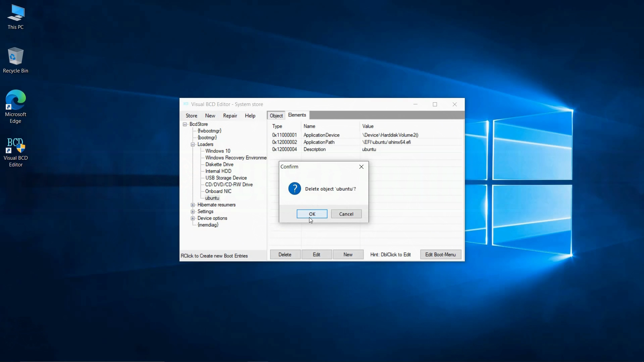
Task: Close the Visual BCD Editor window
Action: pos(455,104)
